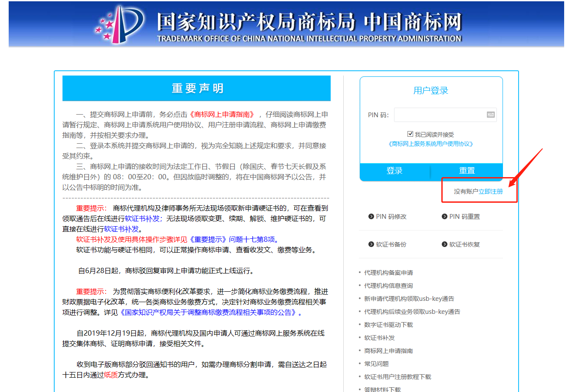Open the 软证书备份 link
Viewport: 575px width, 392px height.
pos(391,244)
